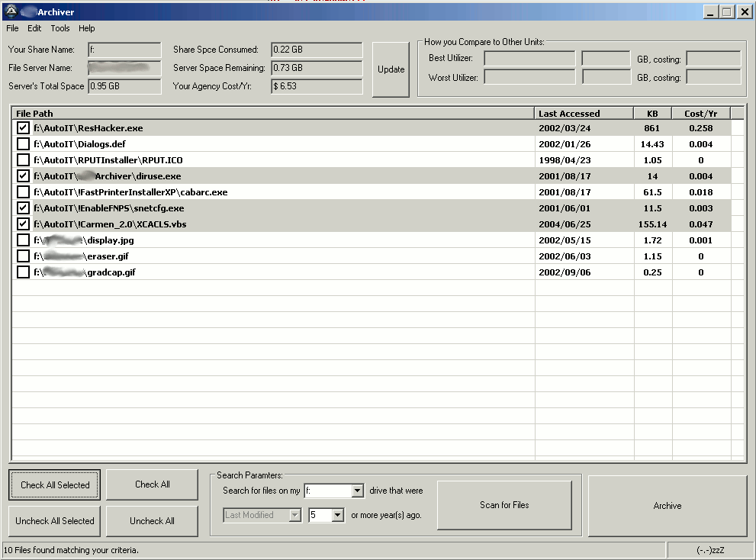The height and width of the screenshot is (560, 756).
Task: Select the f:\AutoIT\ResHacker.exe row path
Action: point(88,128)
